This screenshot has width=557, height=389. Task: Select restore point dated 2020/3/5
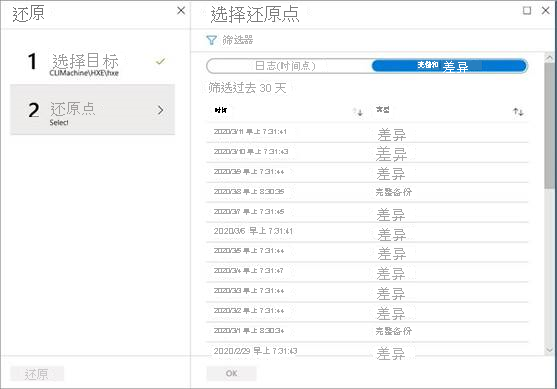click(367, 252)
